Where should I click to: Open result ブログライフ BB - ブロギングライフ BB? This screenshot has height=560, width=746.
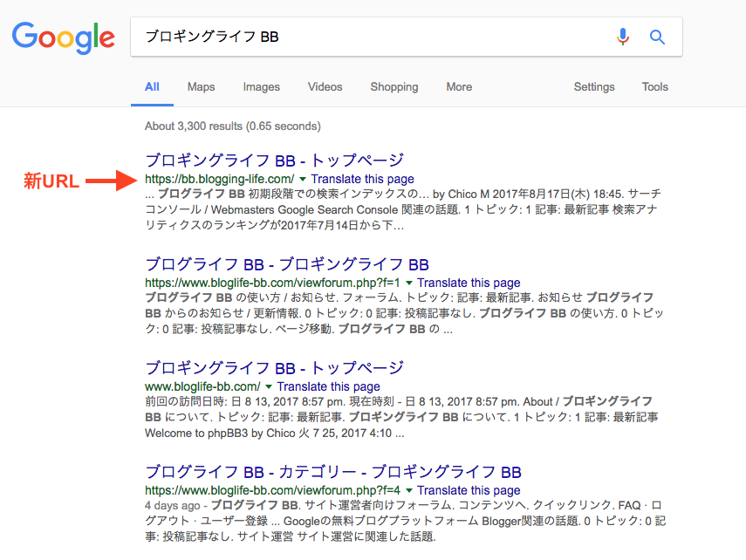(287, 264)
